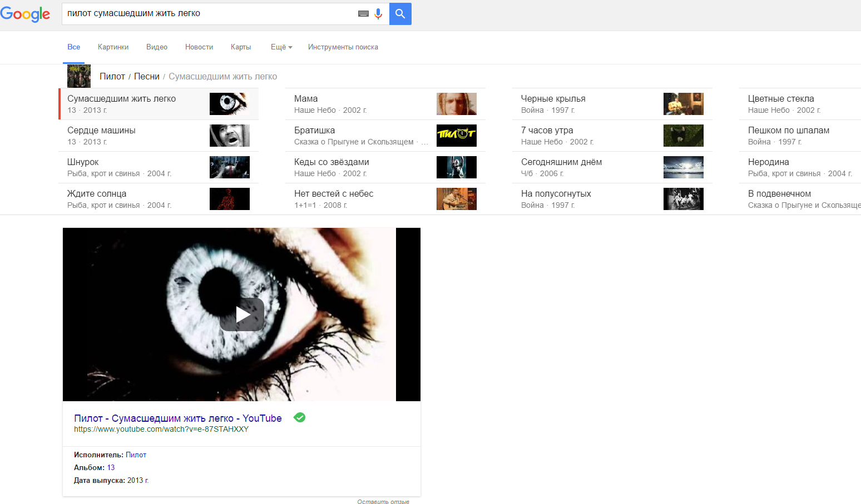Image resolution: width=861 pixels, height=504 pixels.
Task: Open album 13 link
Action: (111, 467)
